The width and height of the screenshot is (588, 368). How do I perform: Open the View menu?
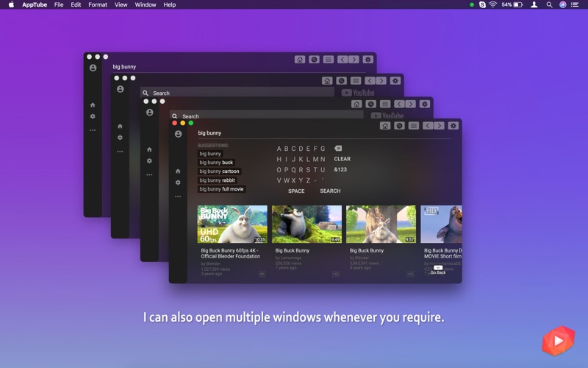[121, 4]
